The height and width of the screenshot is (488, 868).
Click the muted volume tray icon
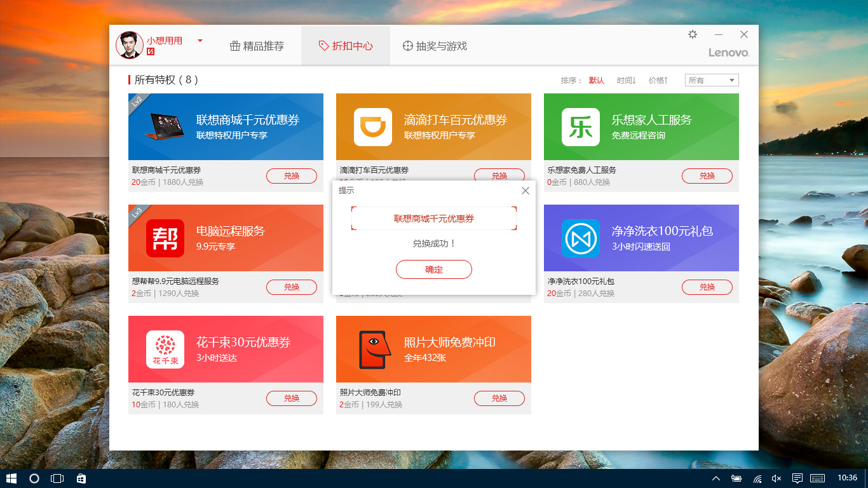coord(776,478)
